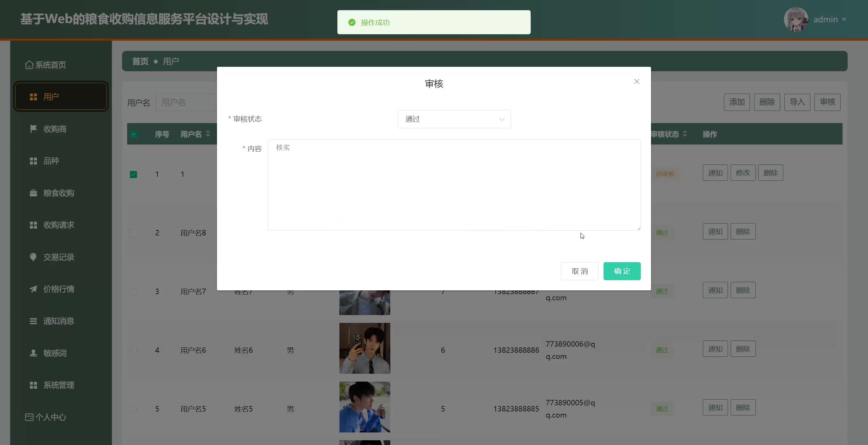Screen dimensions: 868x445
Task: Open the 审核状态 dropdown showing 通过
Action: (454, 119)
